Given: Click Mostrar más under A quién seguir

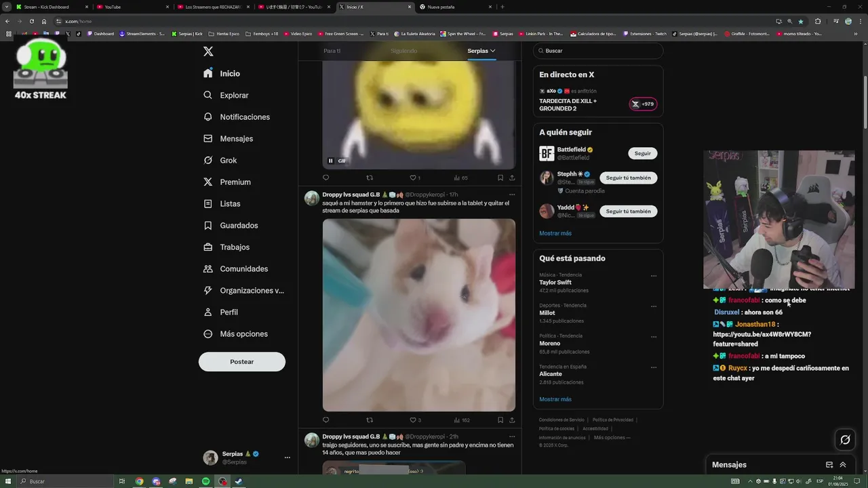Looking at the screenshot, I should click(x=555, y=233).
